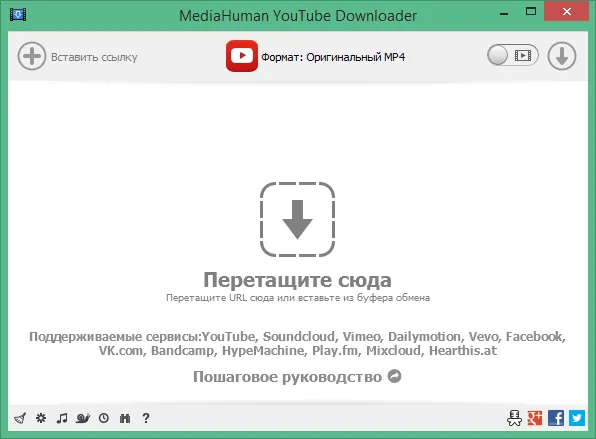Click the mascot character icon in the footer
The height and width of the screenshot is (439, 596).
515,418
